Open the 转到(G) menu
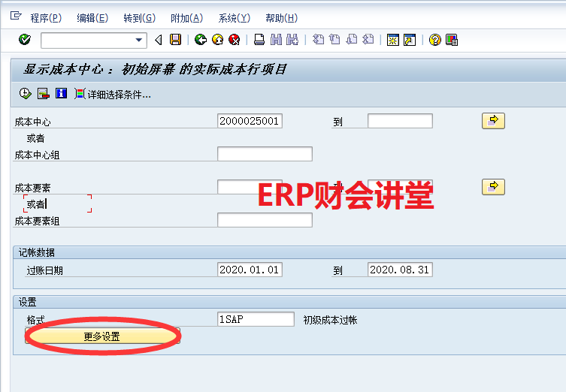The image size is (566, 392). [x=139, y=18]
